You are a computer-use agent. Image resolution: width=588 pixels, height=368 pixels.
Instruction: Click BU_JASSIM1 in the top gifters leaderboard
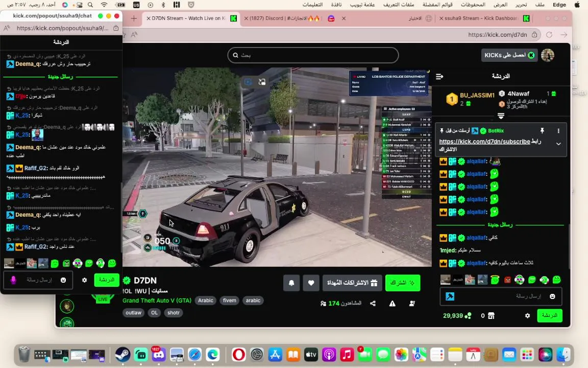tap(477, 96)
